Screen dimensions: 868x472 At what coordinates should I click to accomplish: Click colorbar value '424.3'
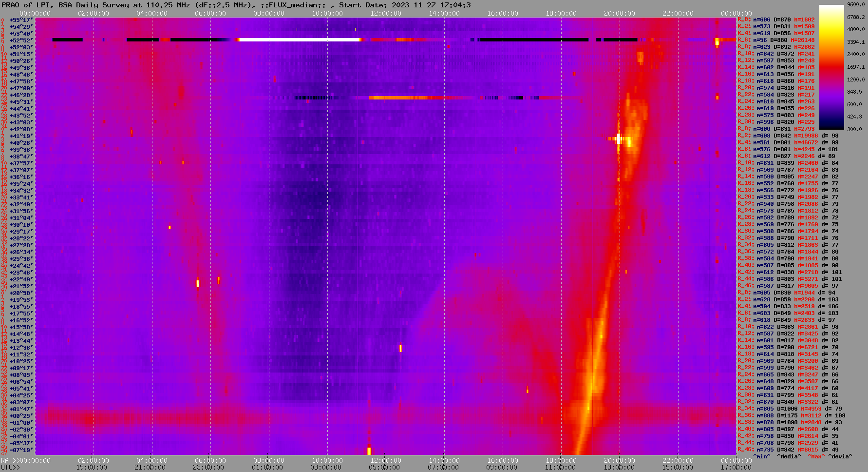click(854, 117)
